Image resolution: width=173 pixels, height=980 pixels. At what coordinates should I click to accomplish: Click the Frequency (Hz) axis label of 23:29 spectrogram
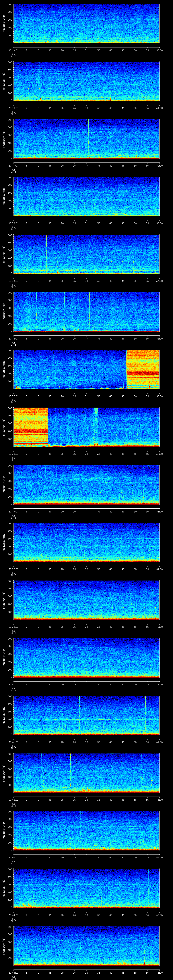point(4,24)
